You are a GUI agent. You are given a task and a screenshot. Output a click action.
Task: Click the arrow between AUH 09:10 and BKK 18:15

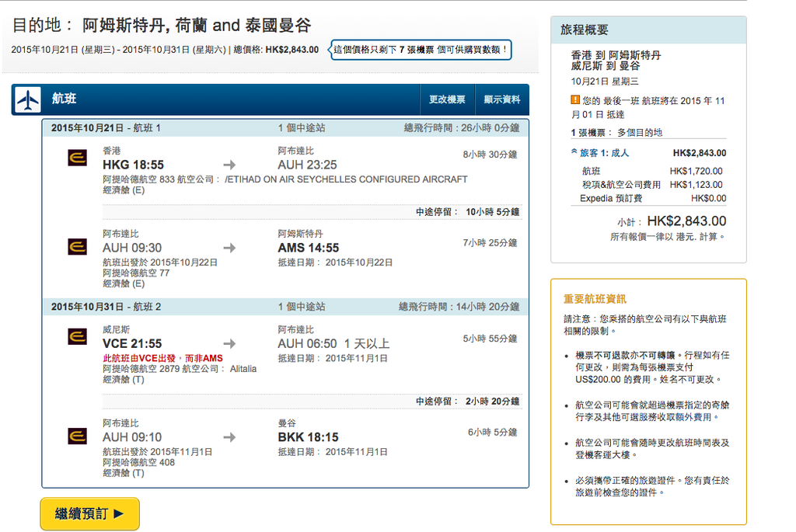click(229, 437)
